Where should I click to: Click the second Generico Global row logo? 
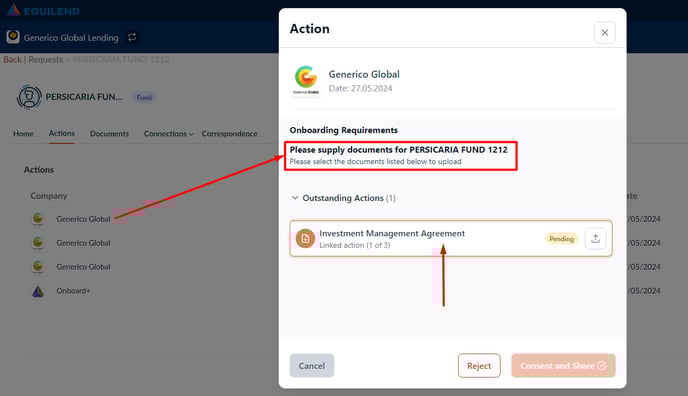coord(38,243)
